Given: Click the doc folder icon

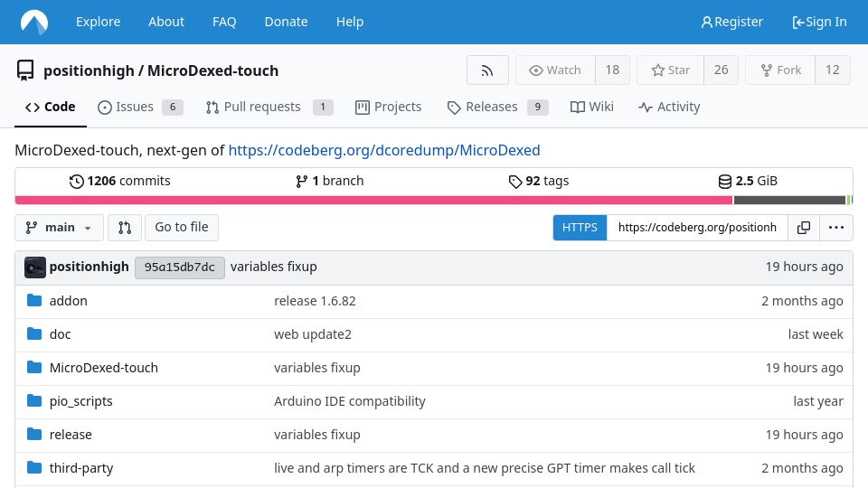Looking at the screenshot, I should pos(34,333).
